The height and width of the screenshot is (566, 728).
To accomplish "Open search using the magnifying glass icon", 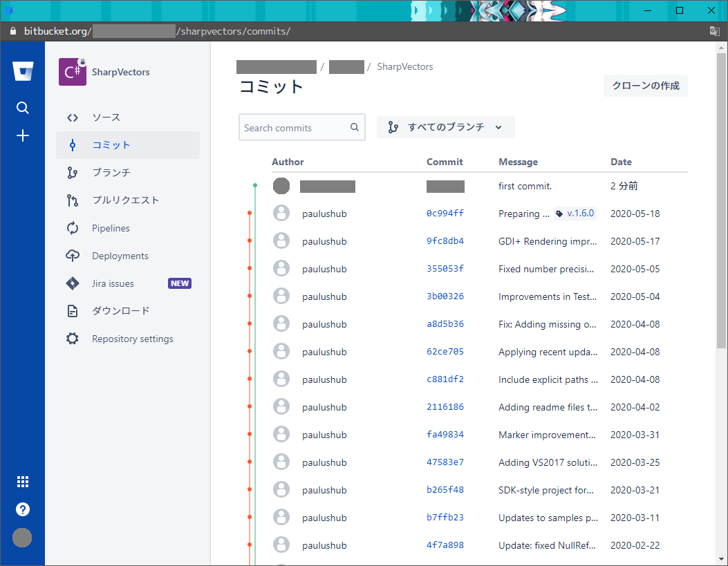I will pos(22,108).
